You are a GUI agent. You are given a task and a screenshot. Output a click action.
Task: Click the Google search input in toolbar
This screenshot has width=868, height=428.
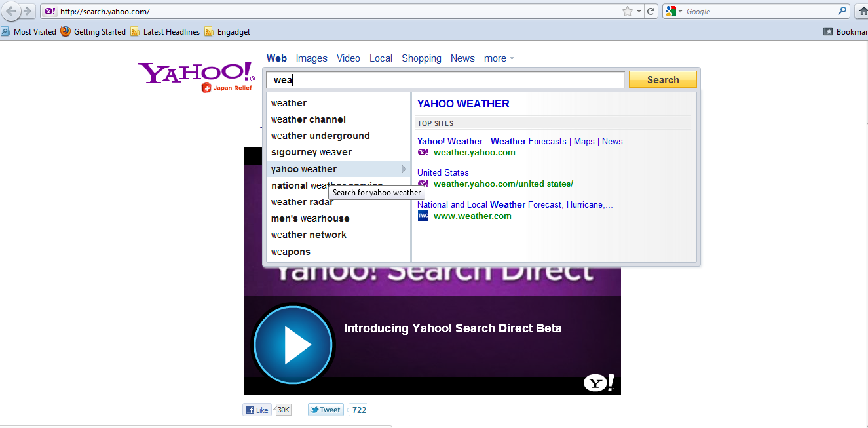(x=760, y=11)
